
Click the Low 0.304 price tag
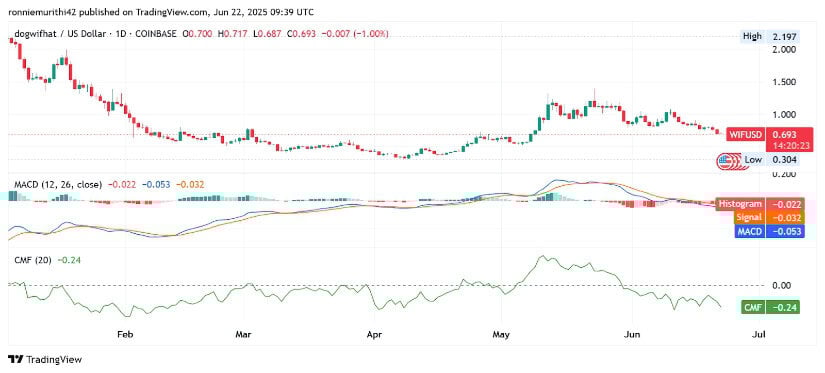pos(770,159)
